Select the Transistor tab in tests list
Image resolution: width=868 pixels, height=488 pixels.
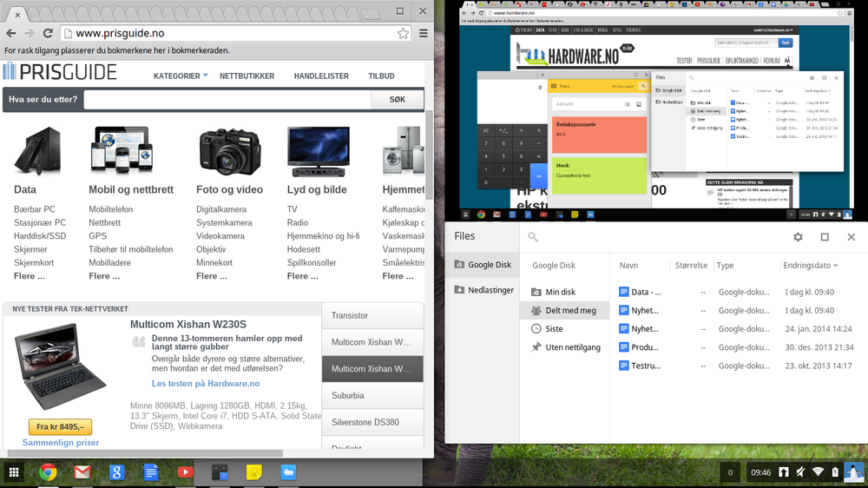(x=372, y=316)
